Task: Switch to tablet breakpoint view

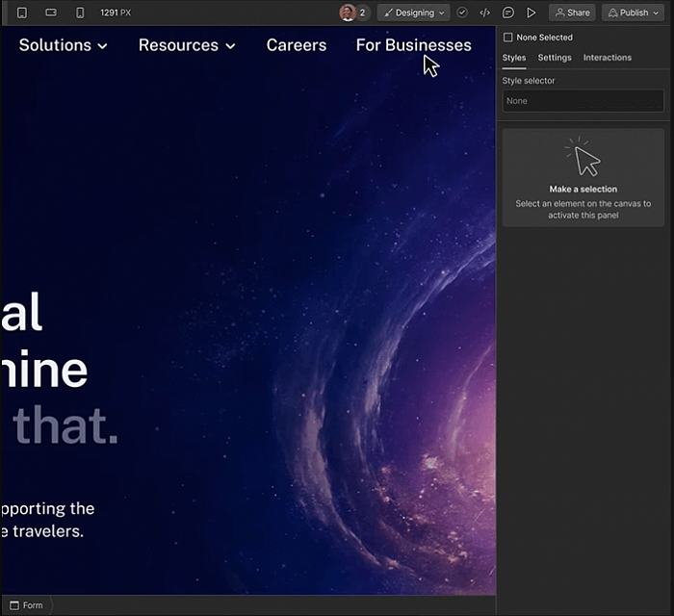Action: pyautogui.click(x=22, y=13)
